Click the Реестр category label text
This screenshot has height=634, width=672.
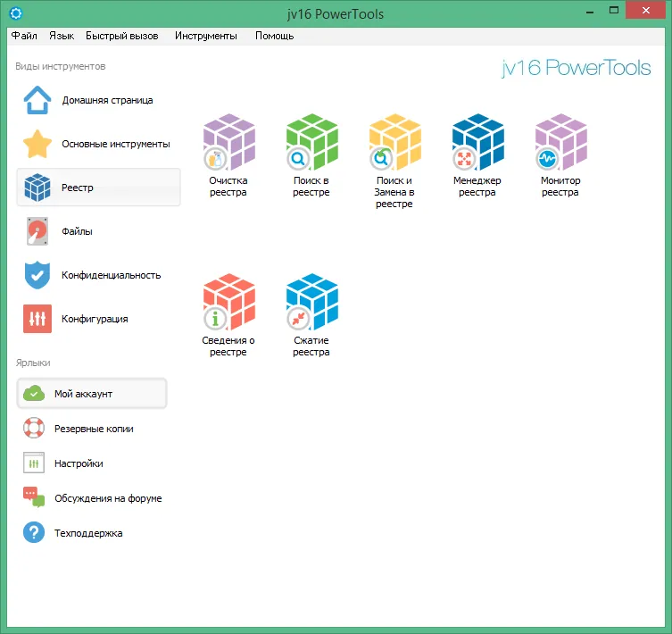(77, 188)
